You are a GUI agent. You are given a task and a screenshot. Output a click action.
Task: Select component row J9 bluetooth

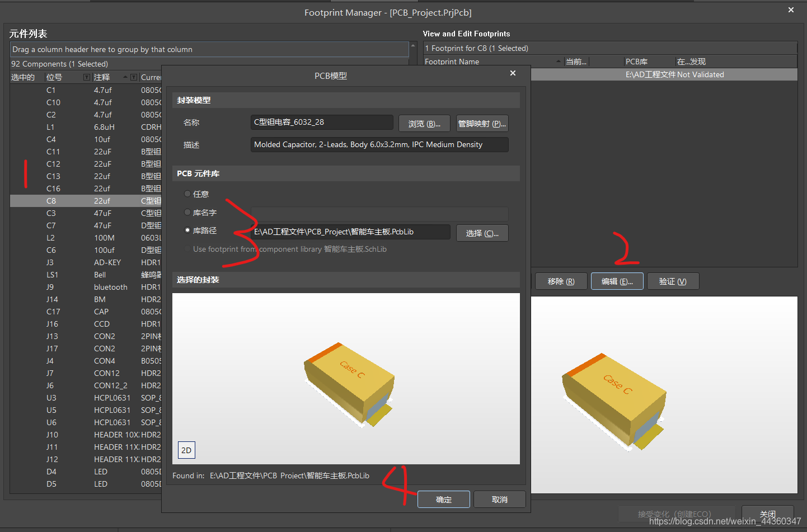click(x=86, y=287)
